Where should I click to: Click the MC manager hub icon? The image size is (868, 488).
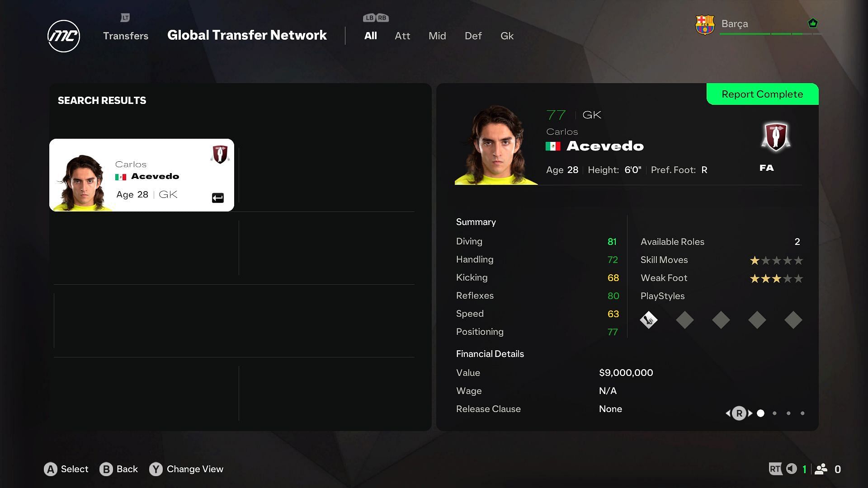point(64,36)
